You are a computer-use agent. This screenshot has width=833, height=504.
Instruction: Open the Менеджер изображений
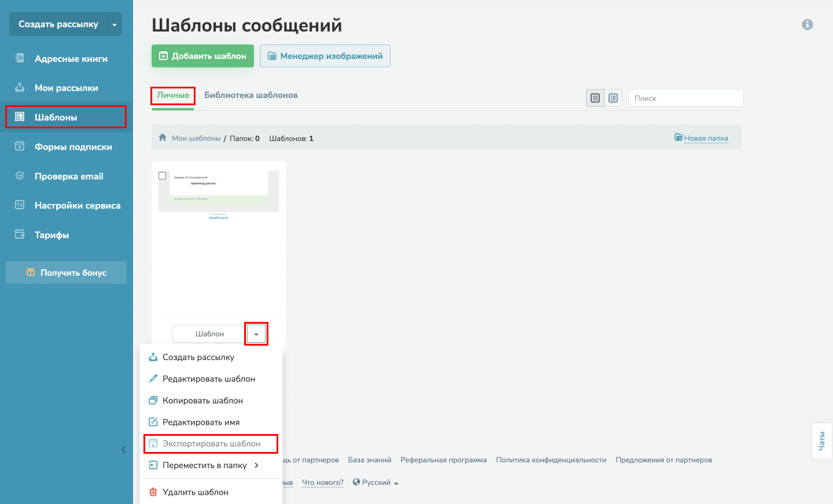(325, 55)
